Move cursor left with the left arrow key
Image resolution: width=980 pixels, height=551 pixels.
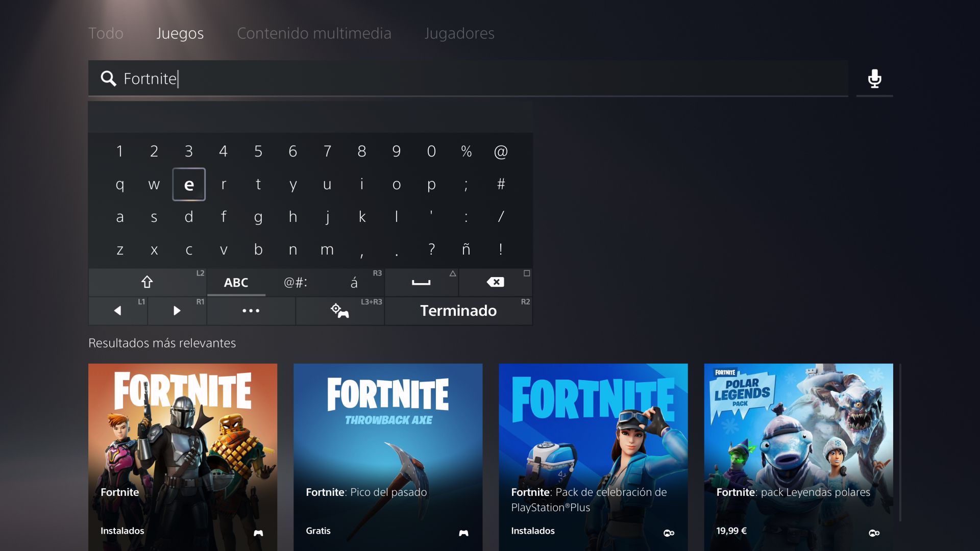tap(118, 311)
